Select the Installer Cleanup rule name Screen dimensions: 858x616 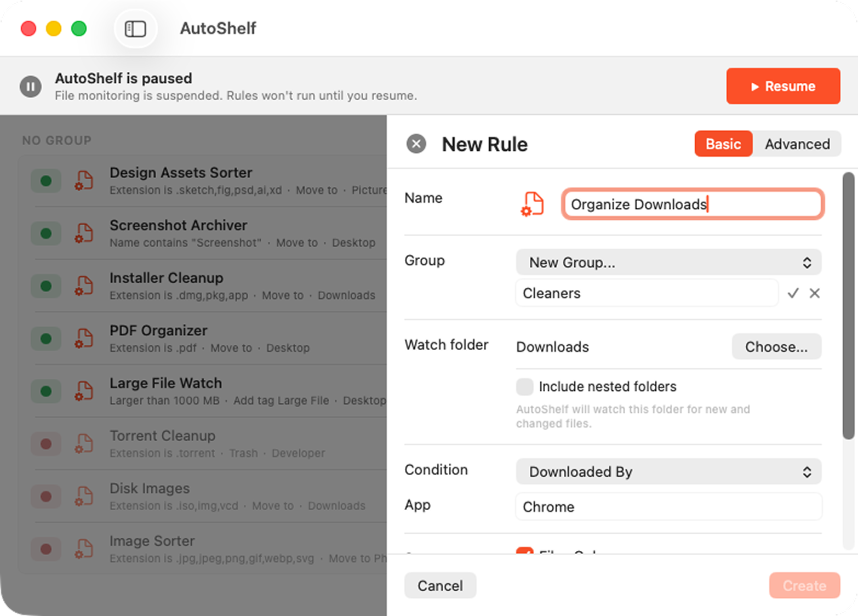pos(166,278)
